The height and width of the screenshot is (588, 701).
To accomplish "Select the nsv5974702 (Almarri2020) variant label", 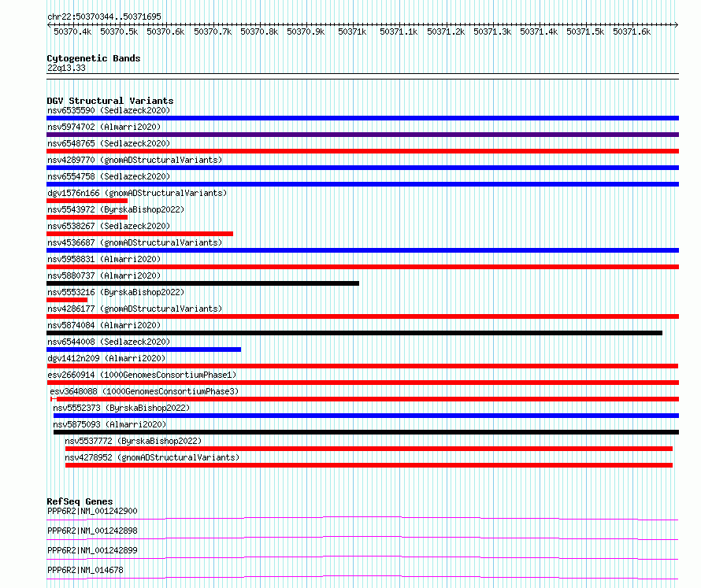I will pos(104,127).
